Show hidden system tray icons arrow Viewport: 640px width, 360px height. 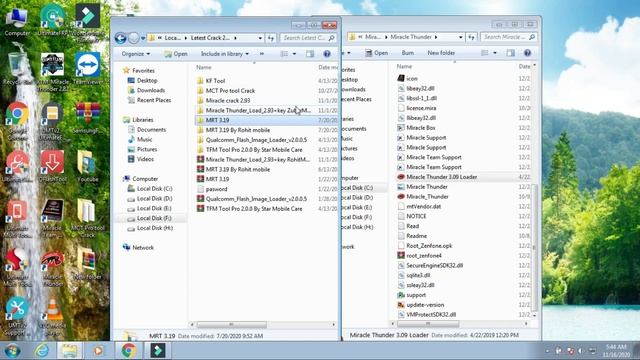click(x=547, y=351)
